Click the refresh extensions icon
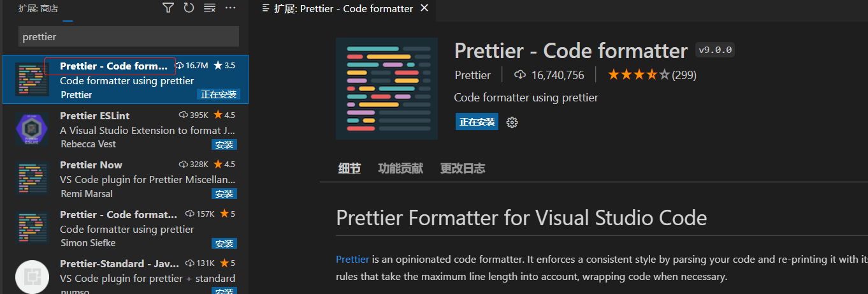Viewport: 868px width, 294px height. (189, 8)
